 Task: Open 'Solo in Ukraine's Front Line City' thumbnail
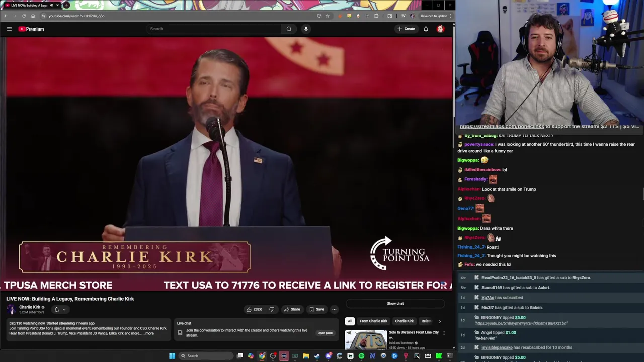366,340
